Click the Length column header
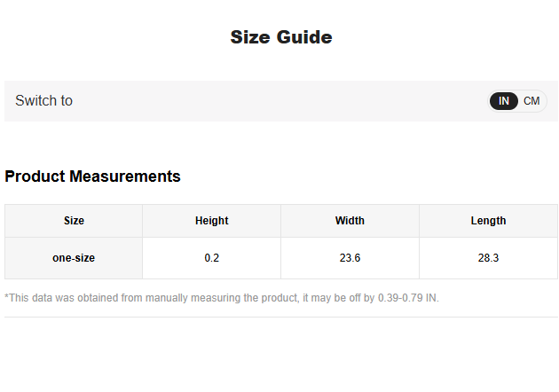This screenshot has width=559, height=392. coord(488,221)
